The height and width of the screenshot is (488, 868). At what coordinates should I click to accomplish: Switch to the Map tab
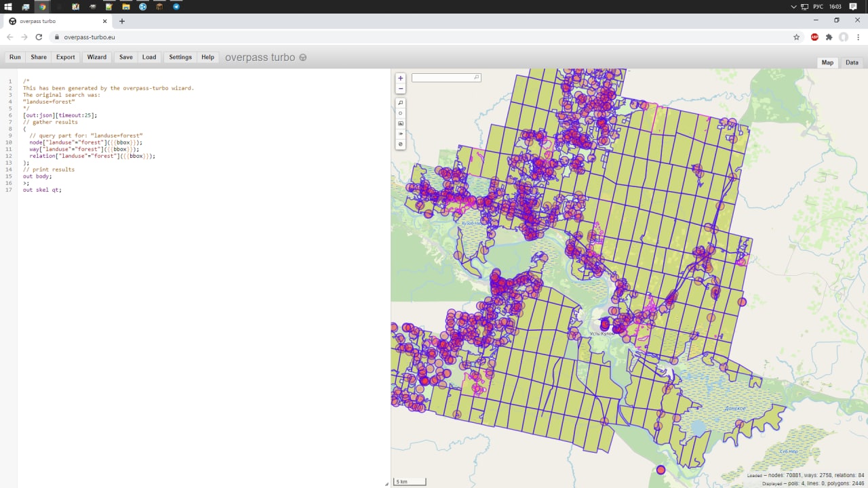827,62
